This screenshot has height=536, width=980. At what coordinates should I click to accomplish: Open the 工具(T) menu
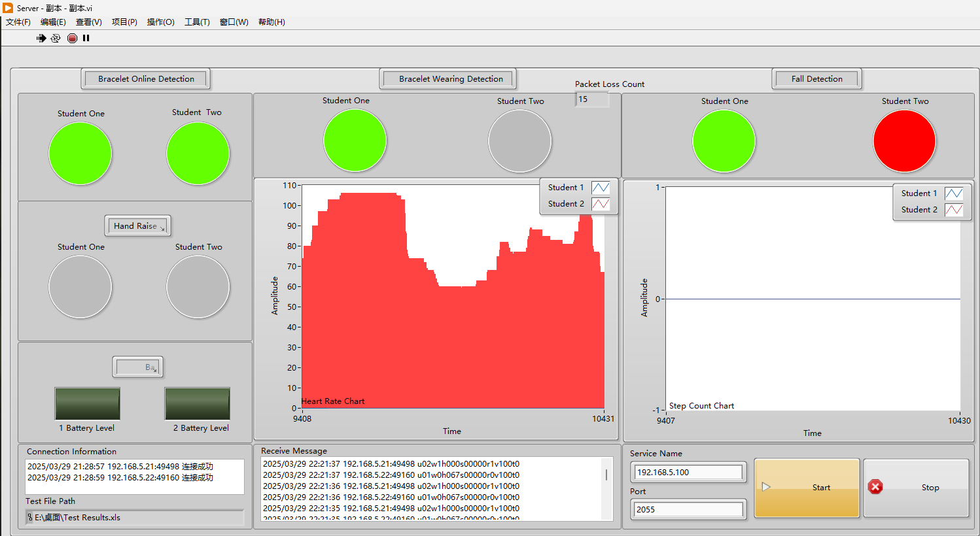(197, 22)
